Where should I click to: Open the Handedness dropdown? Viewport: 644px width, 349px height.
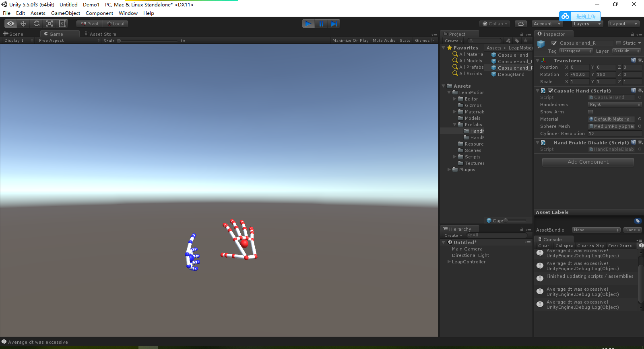[615, 105]
